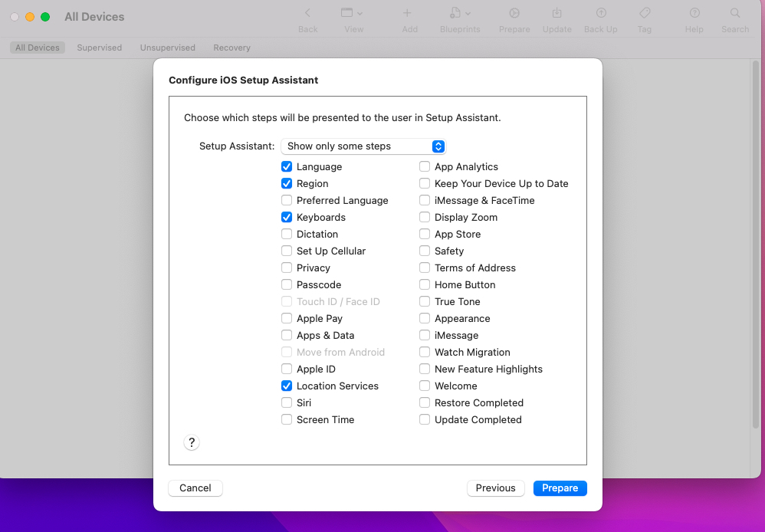The width and height of the screenshot is (765, 532).
Task: Uncheck Location Services checkbox
Action: coord(287,386)
